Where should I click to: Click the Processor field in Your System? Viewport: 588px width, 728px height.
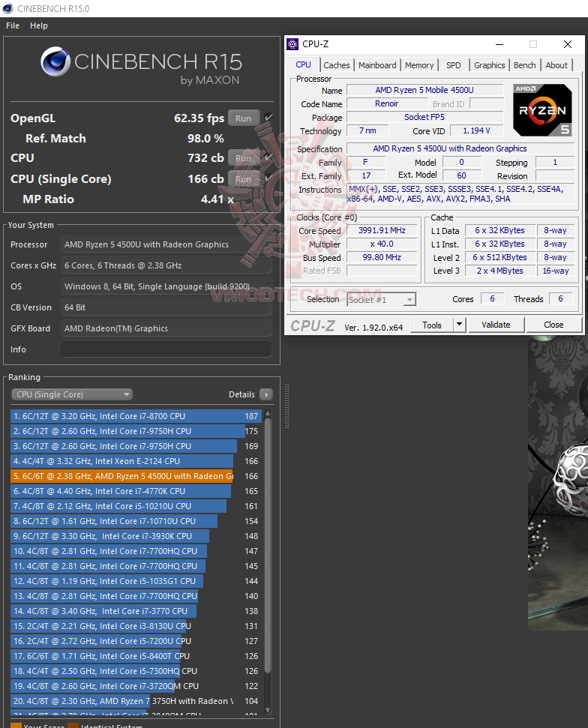(166, 244)
